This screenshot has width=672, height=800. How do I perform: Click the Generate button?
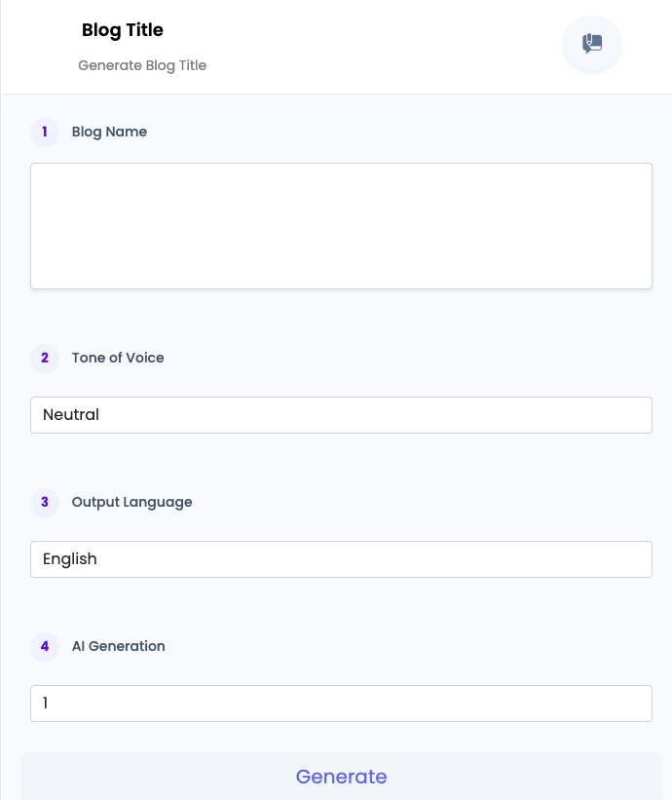[341, 777]
